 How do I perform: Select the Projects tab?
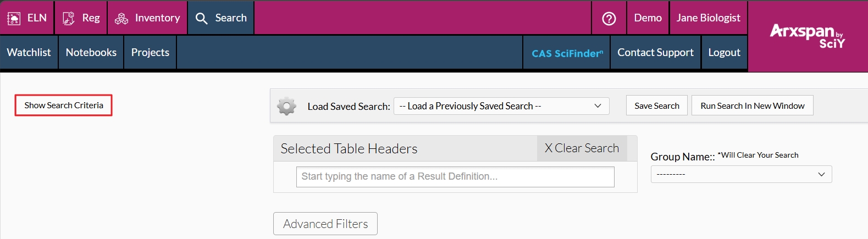(150, 52)
